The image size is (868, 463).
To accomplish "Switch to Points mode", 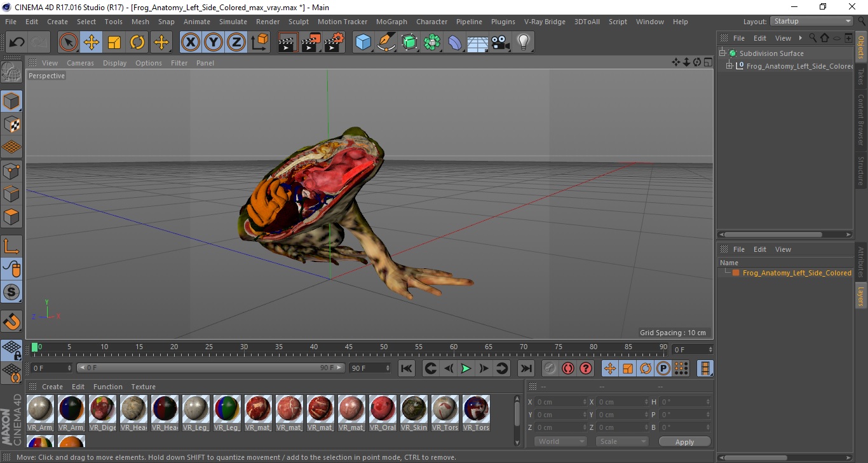I will [x=11, y=170].
